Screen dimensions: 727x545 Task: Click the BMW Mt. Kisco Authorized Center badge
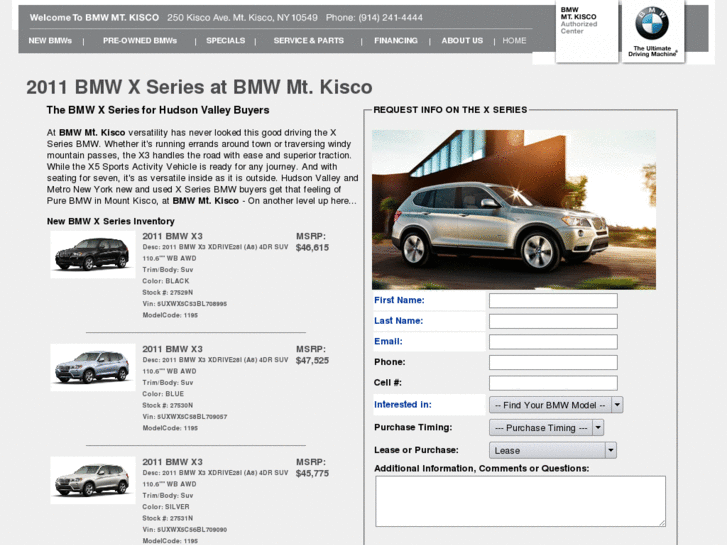click(587, 31)
